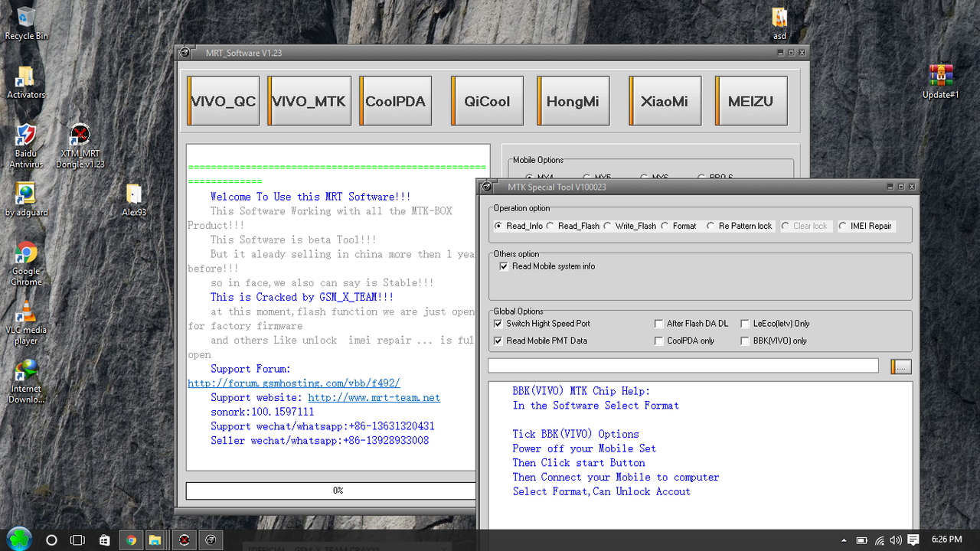
Task: Click the VIVO_QC button in MRT_Software
Action: [223, 101]
